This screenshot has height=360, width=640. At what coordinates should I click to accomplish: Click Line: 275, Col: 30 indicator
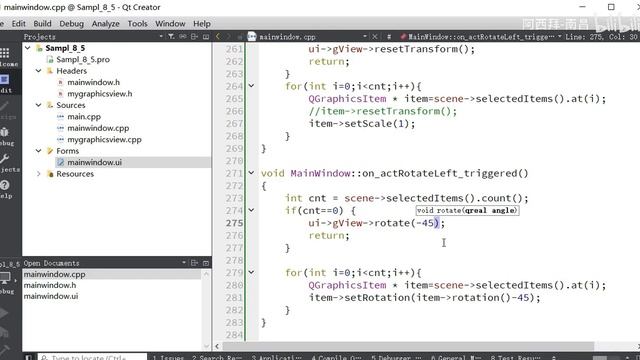pyautogui.click(x=601, y=37)
